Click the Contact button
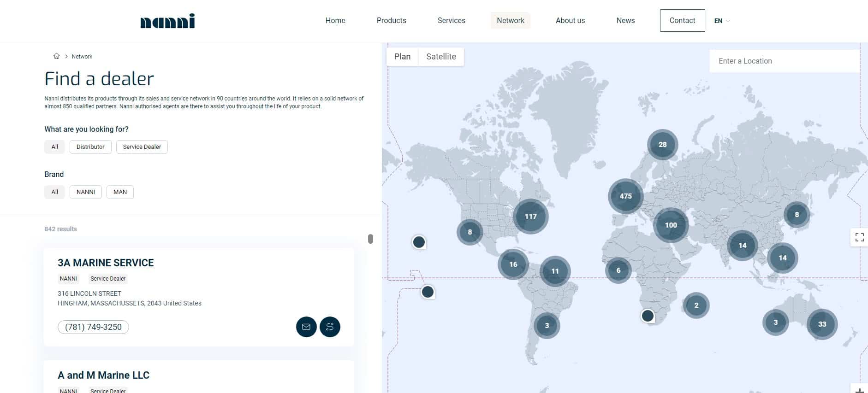 click(x=682, y=21)
